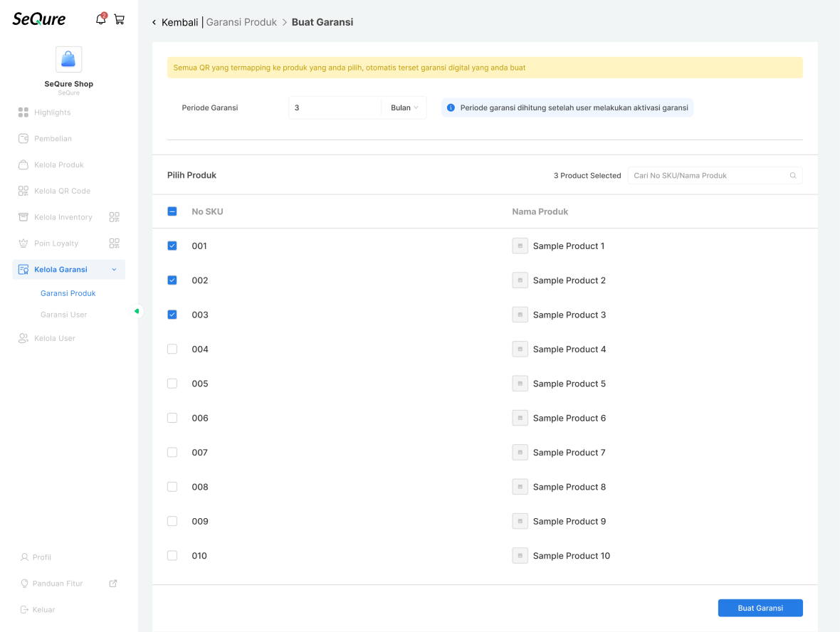Open the shopping cart icon

pos(120,19)
